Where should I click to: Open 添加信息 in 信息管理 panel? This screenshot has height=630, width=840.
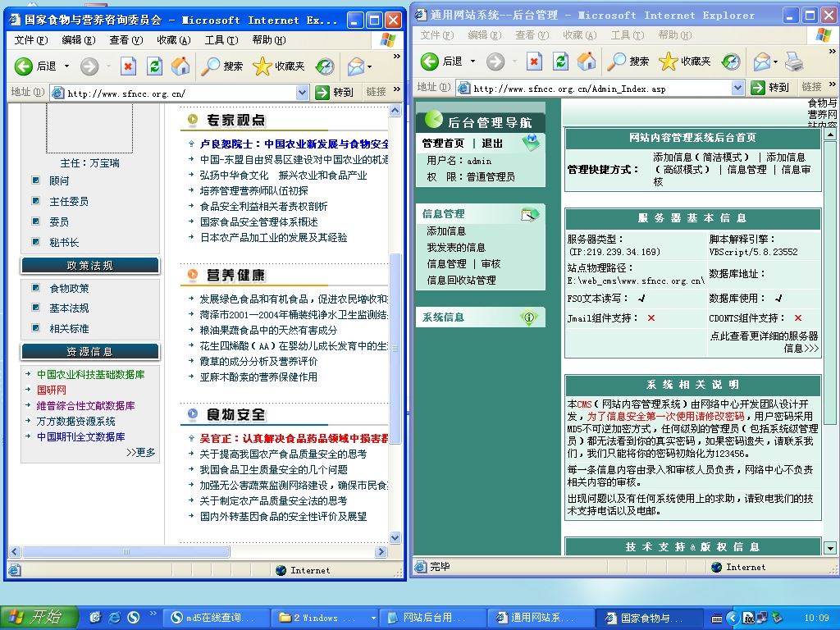(x=446, y=231)
